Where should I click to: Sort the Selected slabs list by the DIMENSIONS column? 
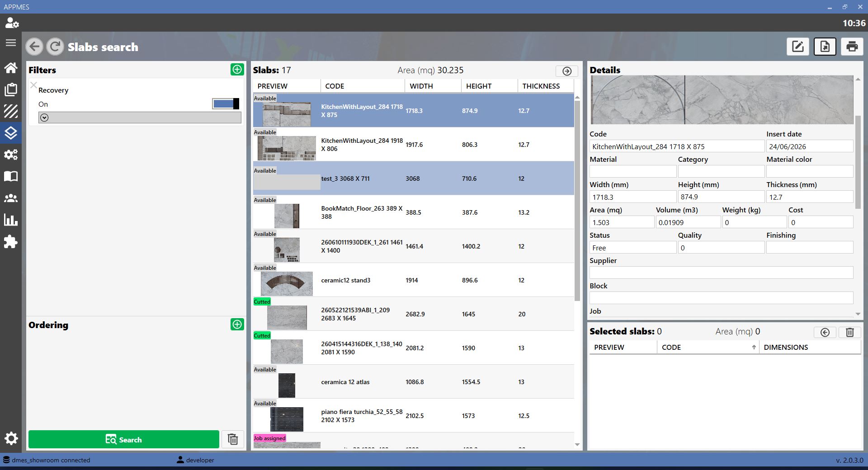810,347
